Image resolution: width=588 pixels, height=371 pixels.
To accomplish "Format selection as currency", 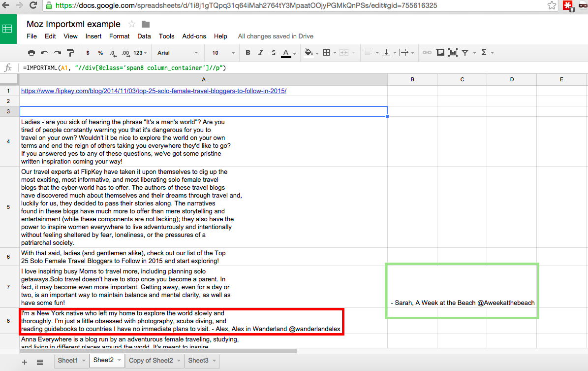I will pyautogui.click(x=88, y=53).
